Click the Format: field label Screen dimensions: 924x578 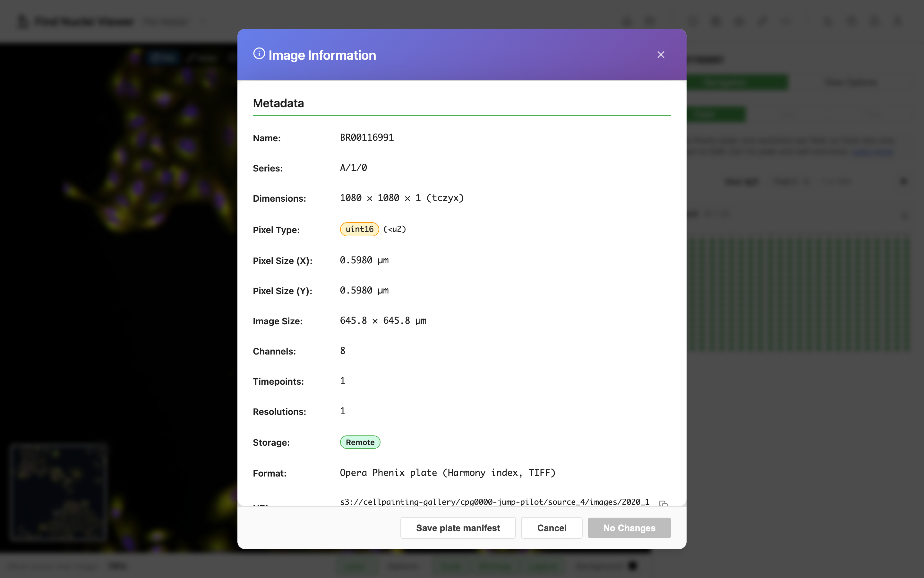tap(269, 473)
